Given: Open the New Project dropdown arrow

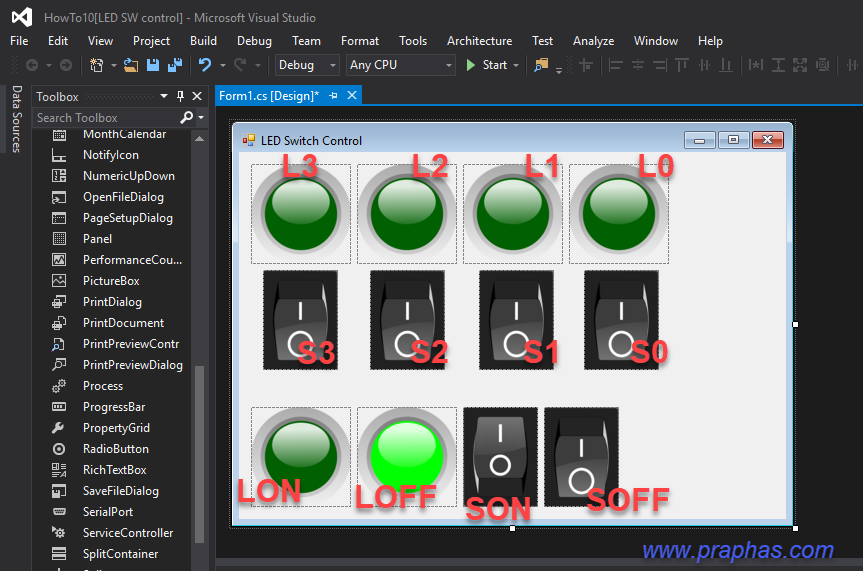Looking at the screenshot, I should click(x=113, y=65).
